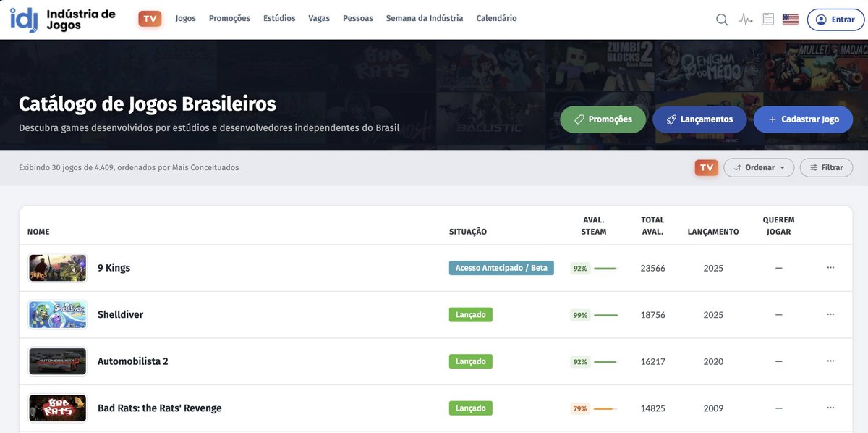This screenshot has height=433, width=868.
Task: Click the Catálogo de Jogos Brasileiros heading
Action: click(148, 104)
